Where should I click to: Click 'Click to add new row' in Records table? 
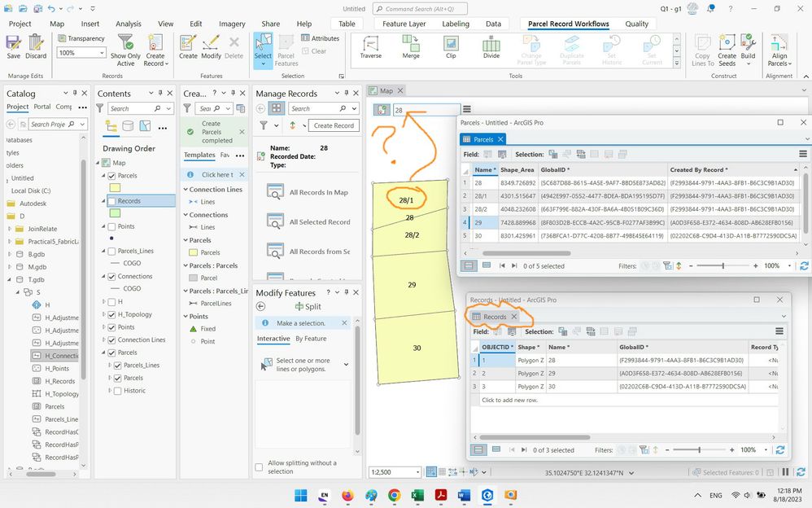pyautogui.click(x=509, y=401)
